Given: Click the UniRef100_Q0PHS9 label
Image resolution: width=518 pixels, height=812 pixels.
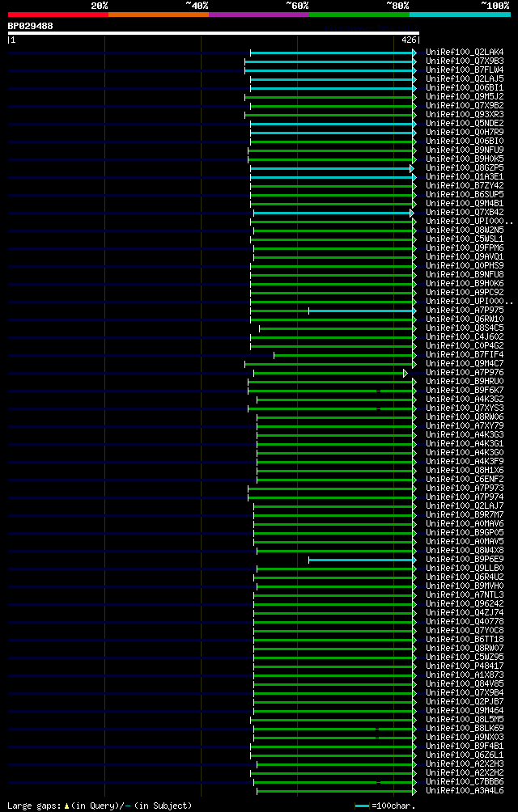Looking at the screenshot, I should tap(464, 265).
